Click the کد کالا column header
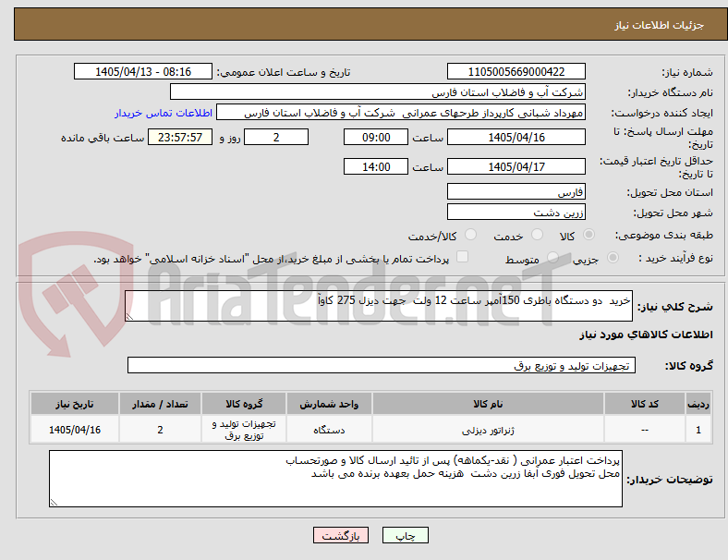The image size is (728, 560). [x=645, y=404]
